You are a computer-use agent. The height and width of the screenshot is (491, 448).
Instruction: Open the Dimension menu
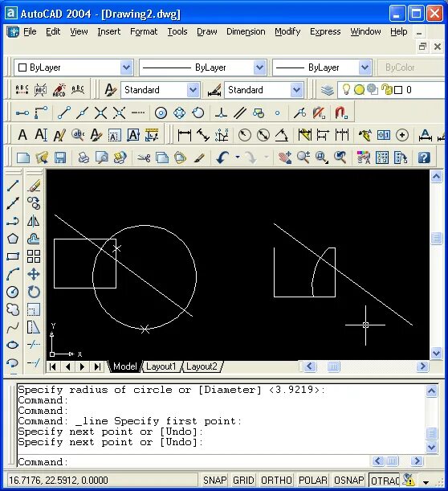coord(246,31)
